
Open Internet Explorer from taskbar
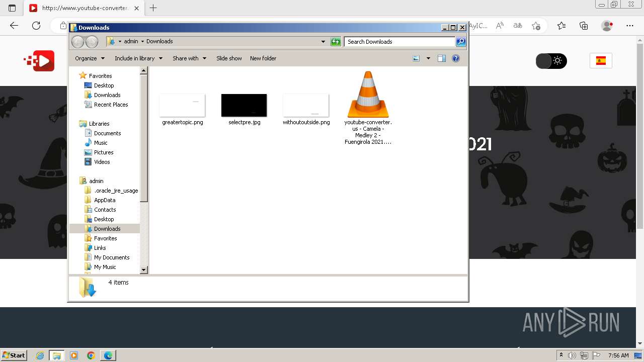[x=40, y=355]
